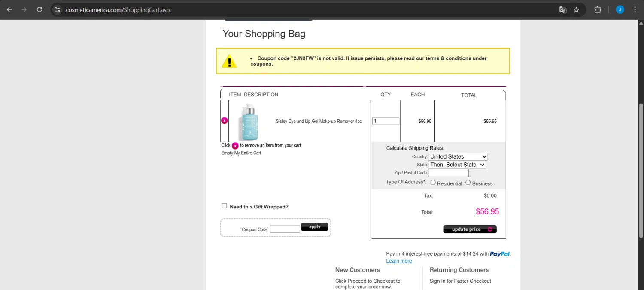Remove Sisley item with pink x icon
Viewport: 644px width, 290px height.
(x=224, y=121)
